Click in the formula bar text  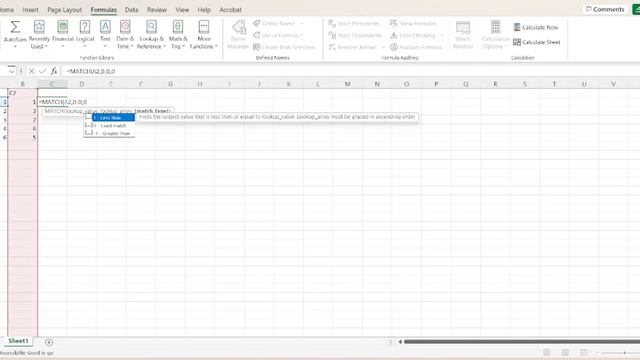91,71
